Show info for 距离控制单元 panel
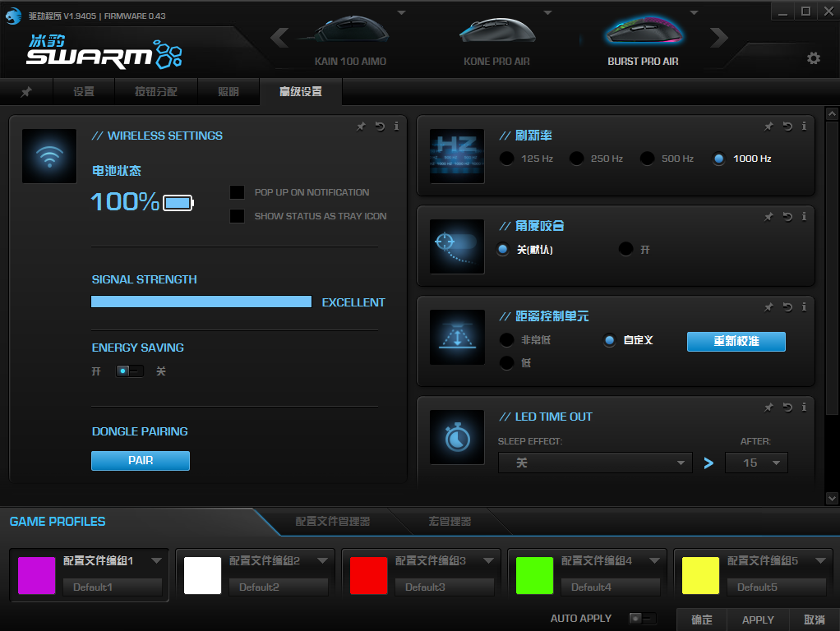840x631 pixels. pos(804,307)
